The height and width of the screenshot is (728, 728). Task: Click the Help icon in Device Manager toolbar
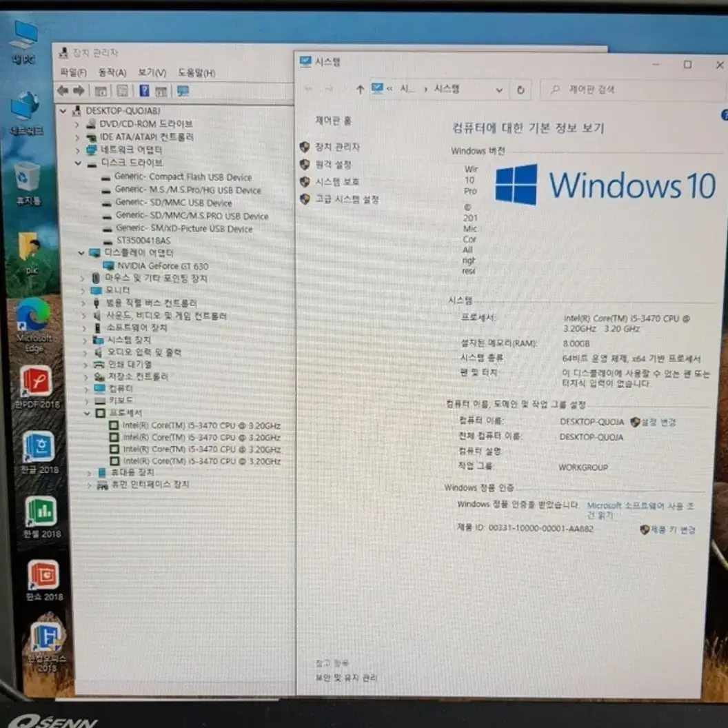pyautogui.click(x=144, y=90)
